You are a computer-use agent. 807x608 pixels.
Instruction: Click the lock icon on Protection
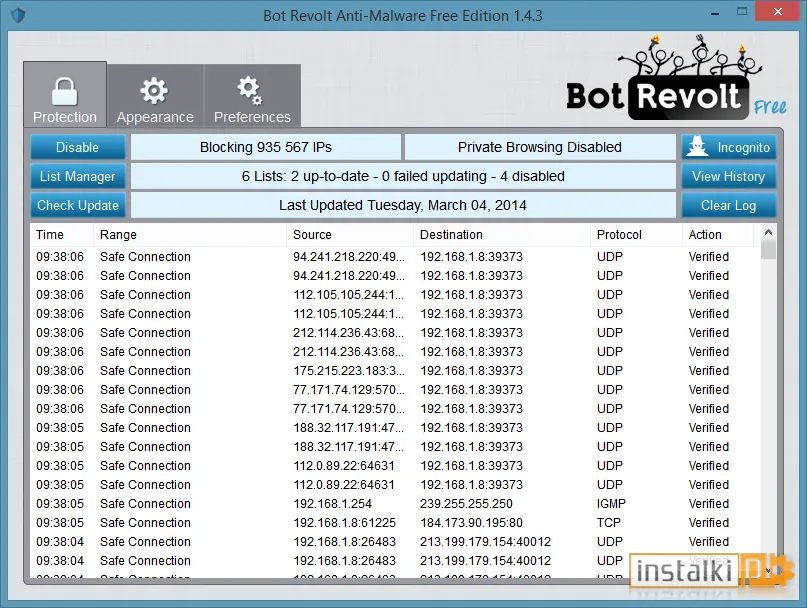(x=64, y=92)
